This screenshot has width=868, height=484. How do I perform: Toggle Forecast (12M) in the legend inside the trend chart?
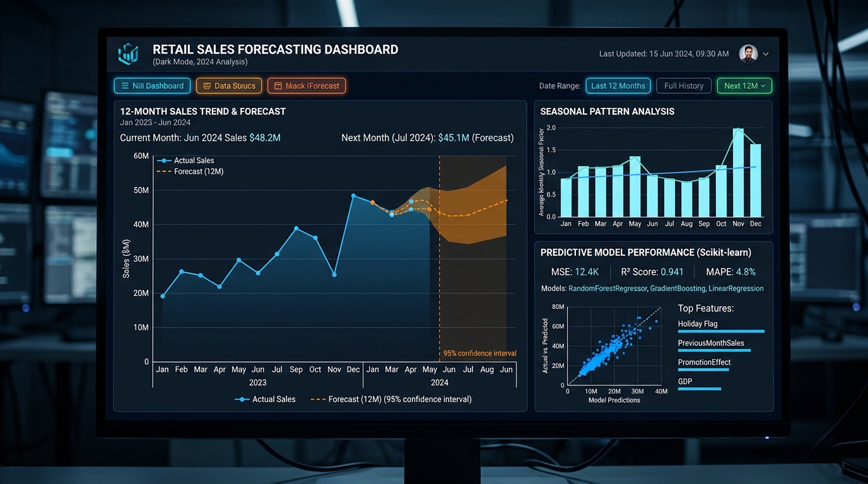pos(191,171)
